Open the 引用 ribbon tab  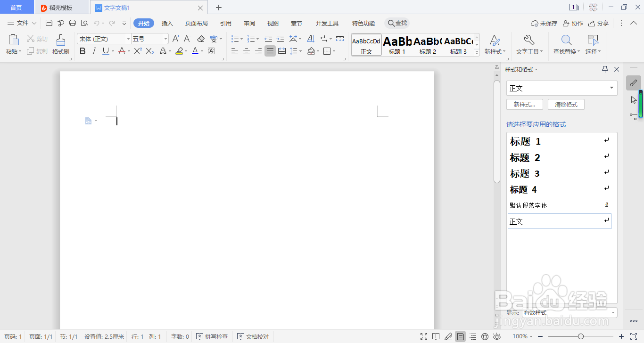[226, 23]
